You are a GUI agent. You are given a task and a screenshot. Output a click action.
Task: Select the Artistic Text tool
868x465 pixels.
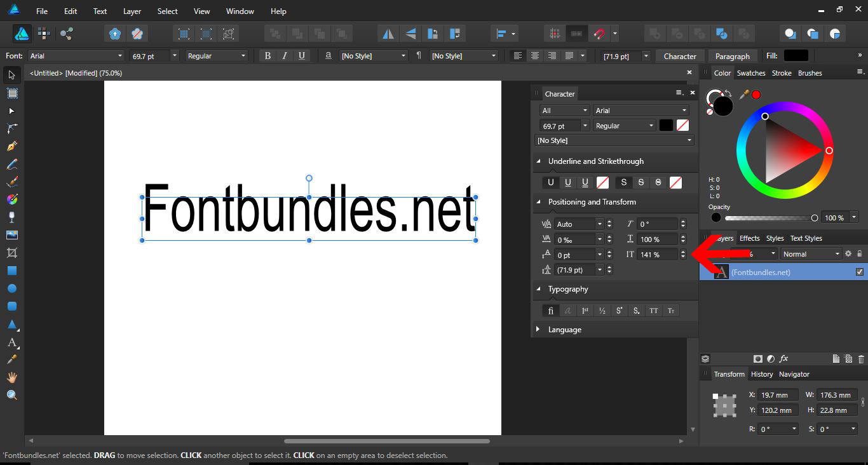click(11, 344)
